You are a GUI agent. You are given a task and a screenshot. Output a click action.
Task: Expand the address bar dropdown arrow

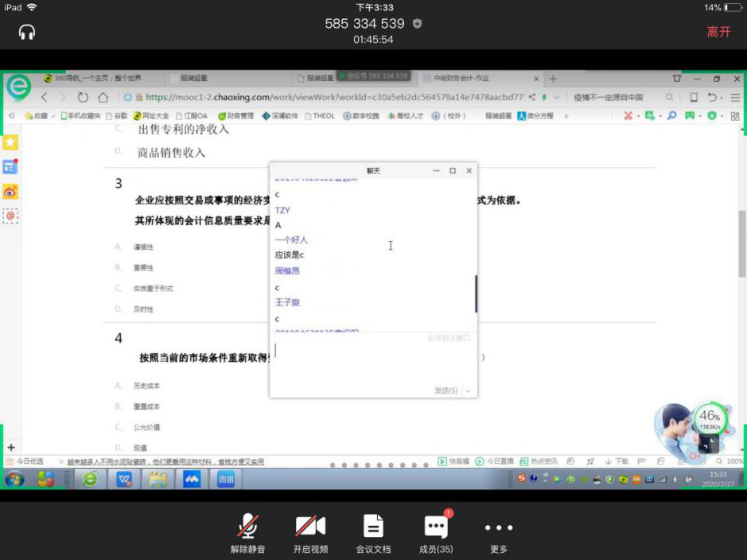click(x=556, y=97)
